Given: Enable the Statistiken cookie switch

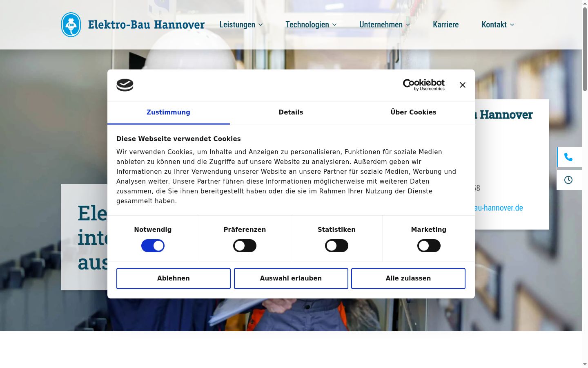Looking at the screenshot, I should tap(337, 246).
